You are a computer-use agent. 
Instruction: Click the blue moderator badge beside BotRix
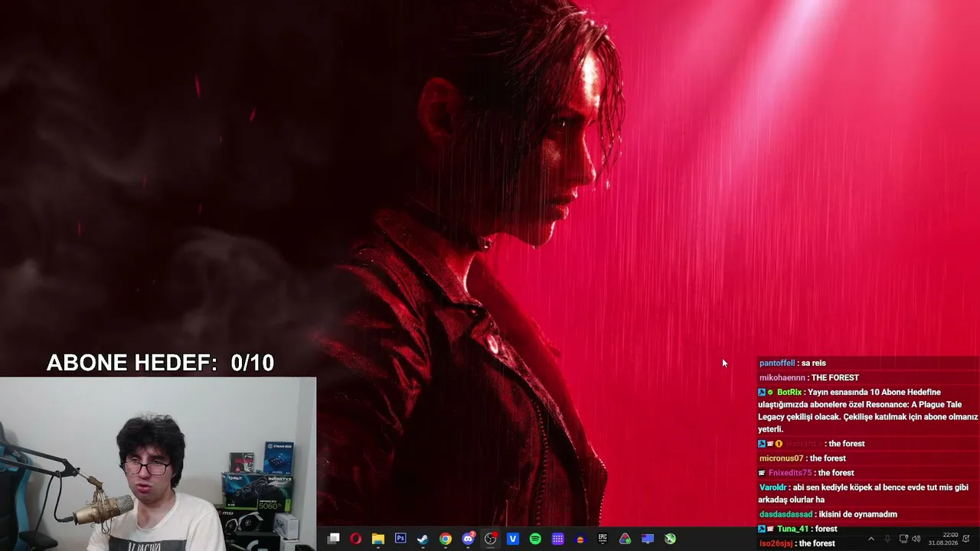[762, 393]
